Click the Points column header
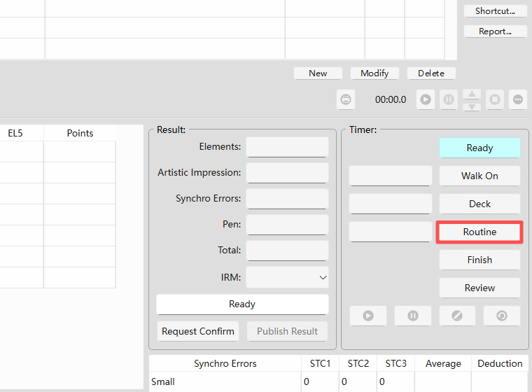 click(80, 133)
